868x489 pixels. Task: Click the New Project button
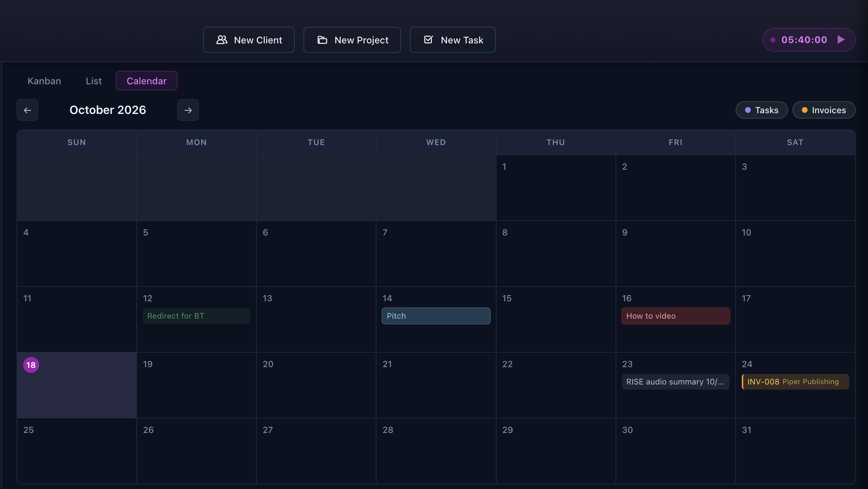(352, 40)
